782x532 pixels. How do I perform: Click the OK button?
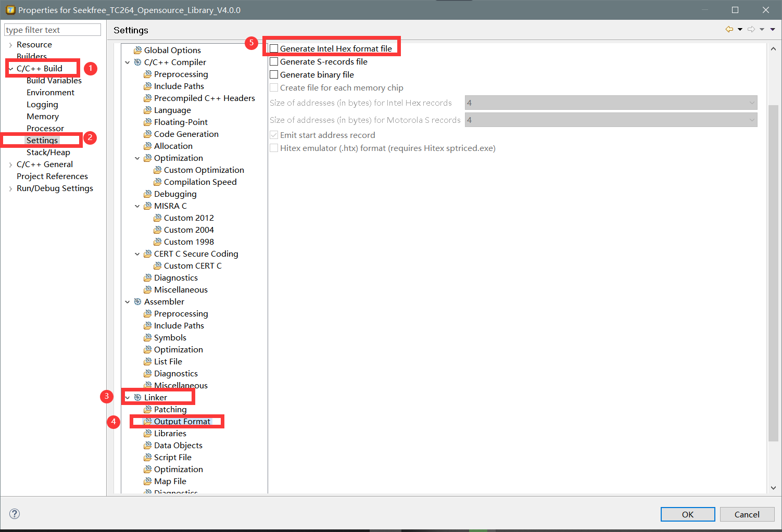[x=688, y=514]
